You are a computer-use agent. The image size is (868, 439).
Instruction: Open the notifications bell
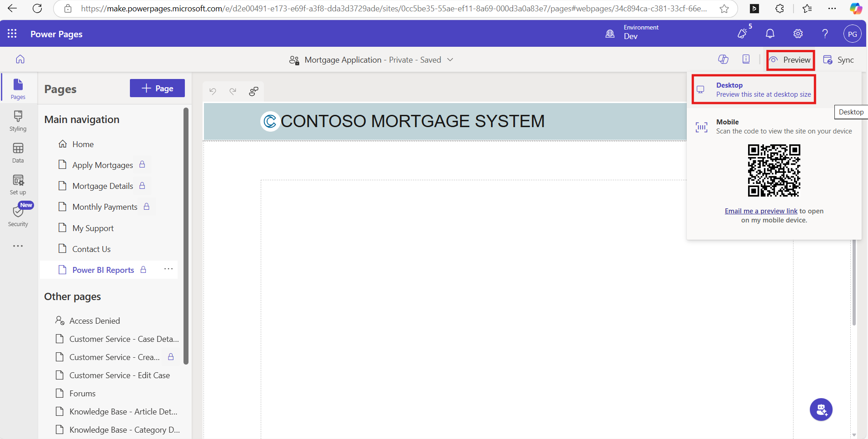point(770,34)
